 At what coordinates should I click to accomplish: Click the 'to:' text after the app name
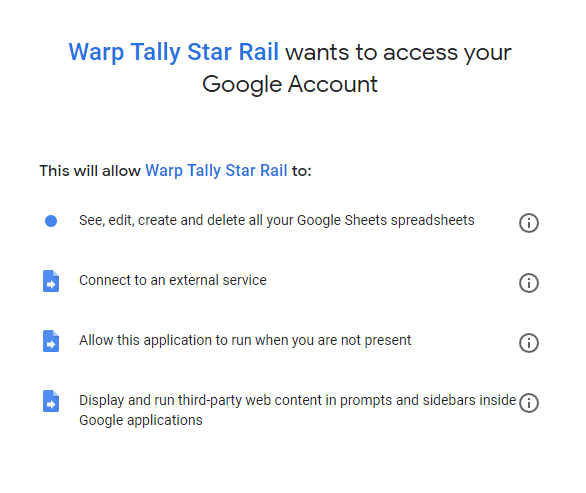coord(302,171)
